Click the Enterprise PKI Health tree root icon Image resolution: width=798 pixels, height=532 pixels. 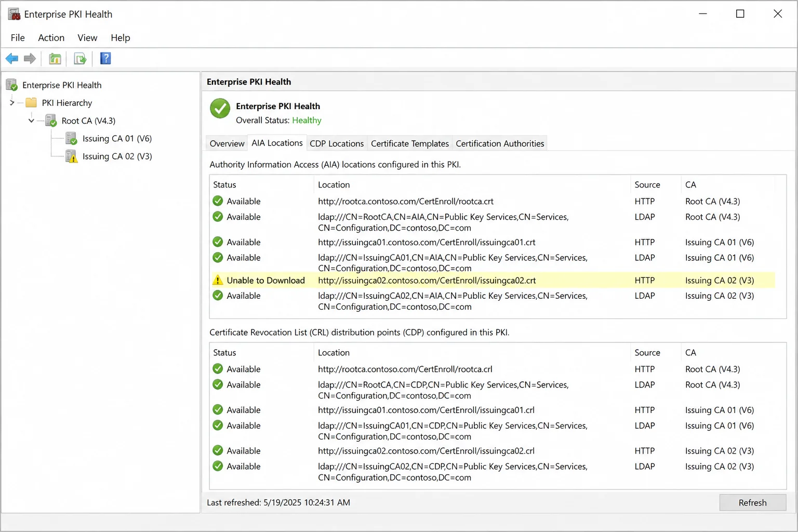(11, 85)
